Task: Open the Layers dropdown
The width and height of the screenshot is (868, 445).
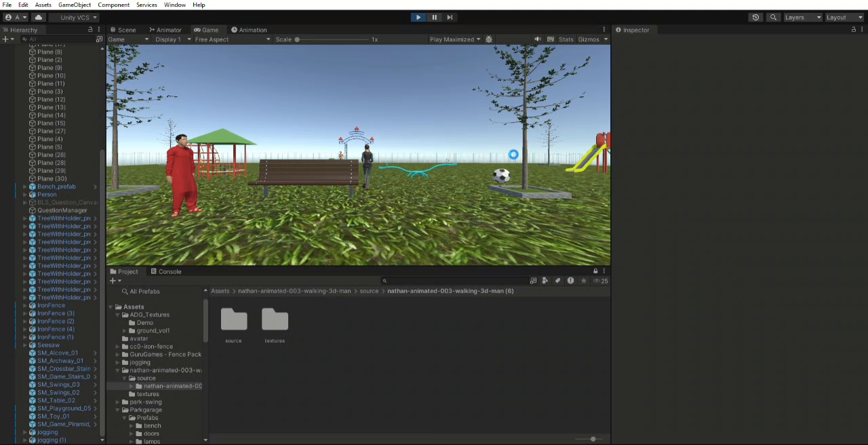Action: tap(802, 18)
